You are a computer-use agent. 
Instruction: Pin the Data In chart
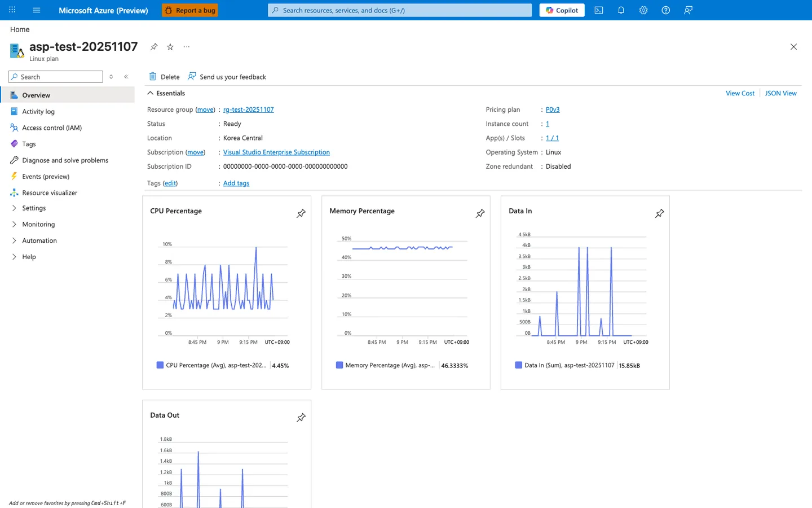660,213
